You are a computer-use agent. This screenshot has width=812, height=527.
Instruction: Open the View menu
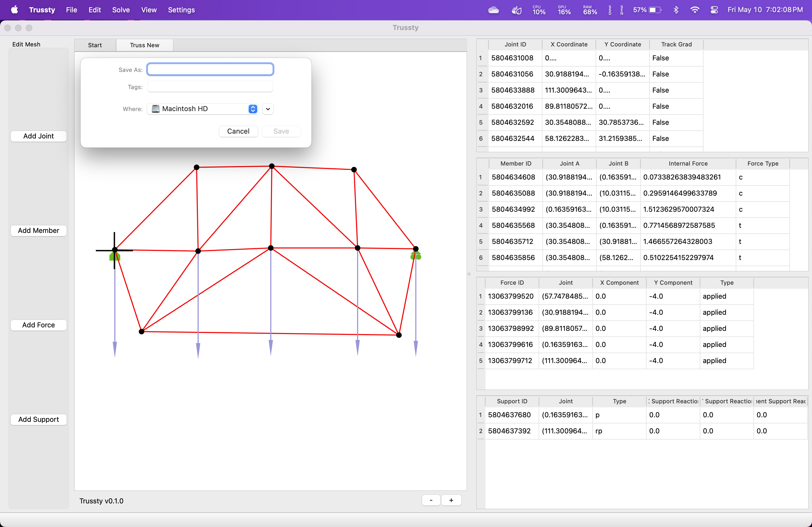[149, 10]
